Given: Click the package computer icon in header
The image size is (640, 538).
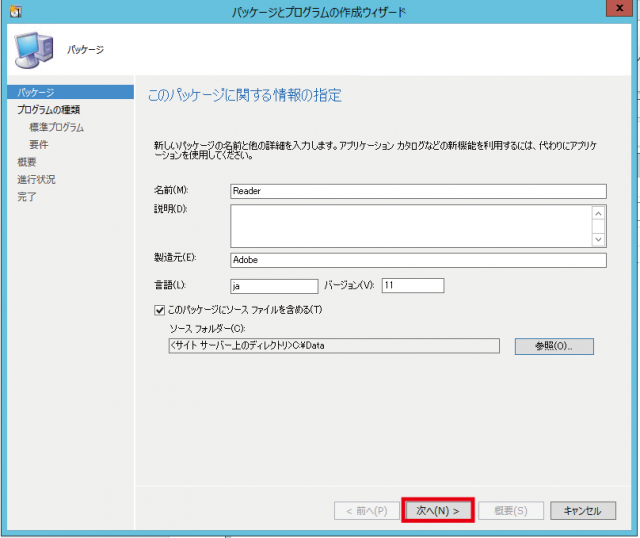Looking at the screenshot, I should [33, 48].
